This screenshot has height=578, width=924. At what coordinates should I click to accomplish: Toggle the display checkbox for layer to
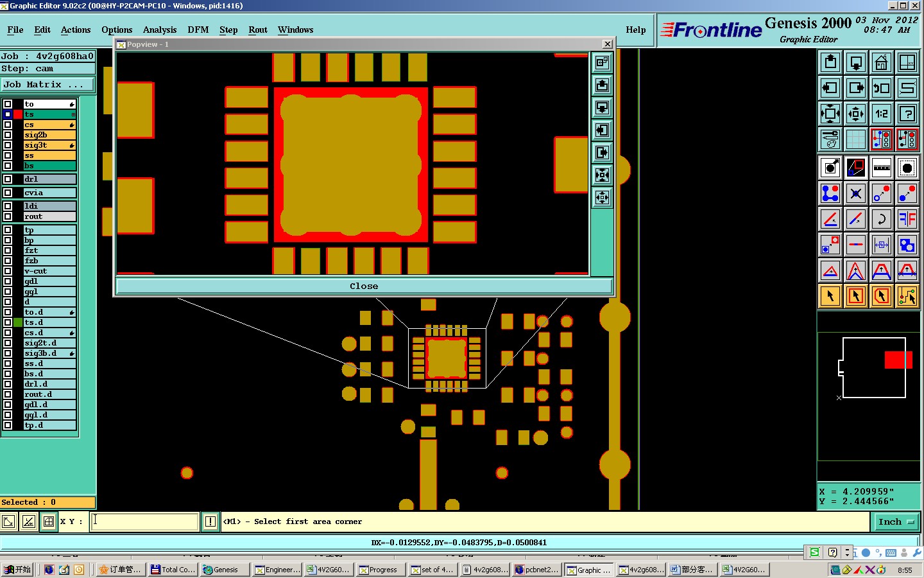[8, 104]
